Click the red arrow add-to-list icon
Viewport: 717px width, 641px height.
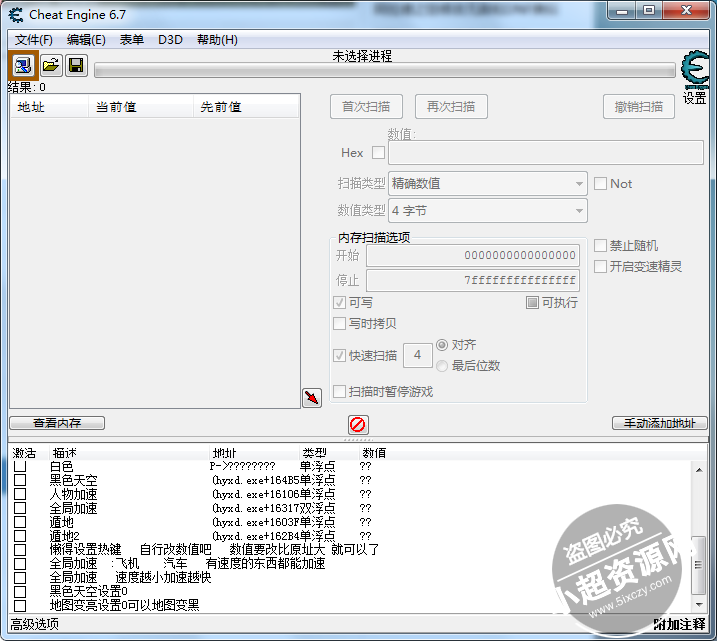pos(312,398)
